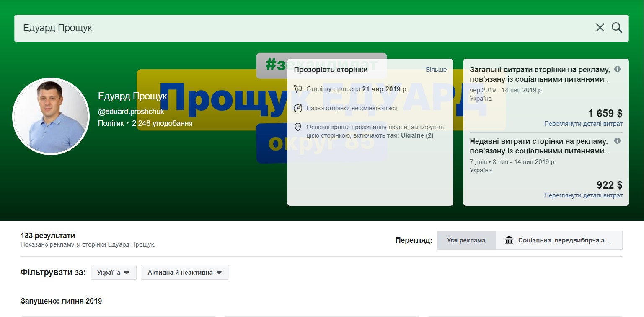Viewport: 644px width, 317px height.
Task: Click the Едуард Прощук profile picture
Action: pyautogui.click(x=51, y=116)
